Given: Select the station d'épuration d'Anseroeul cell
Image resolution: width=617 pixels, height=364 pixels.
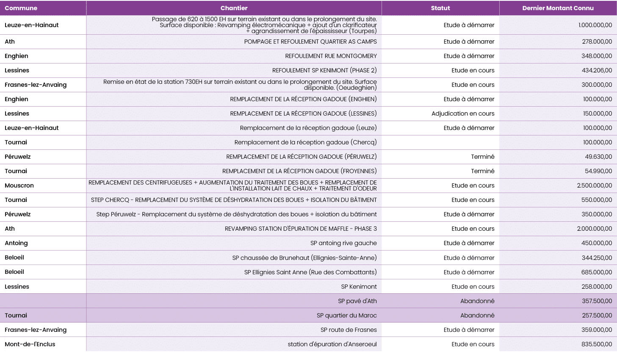Looking at the screenshot, I should pyautogui.click(x=332, y=344).
